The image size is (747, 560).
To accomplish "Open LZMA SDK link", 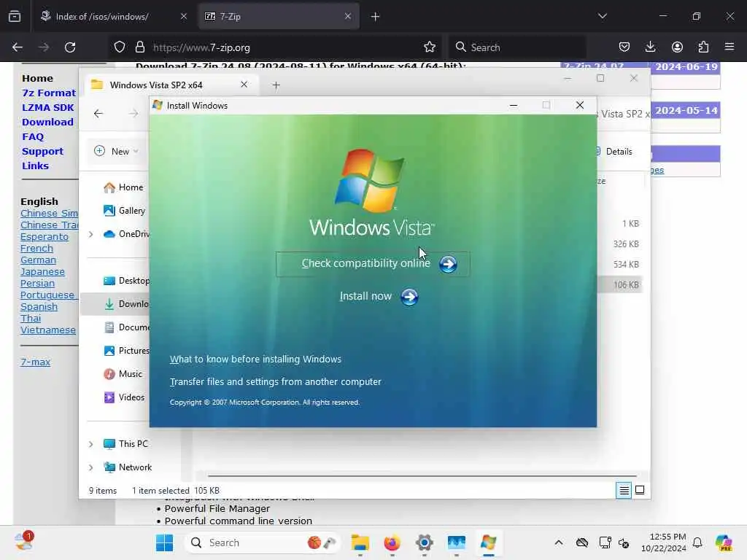I will pyautogui.click(x=47, y=108).
